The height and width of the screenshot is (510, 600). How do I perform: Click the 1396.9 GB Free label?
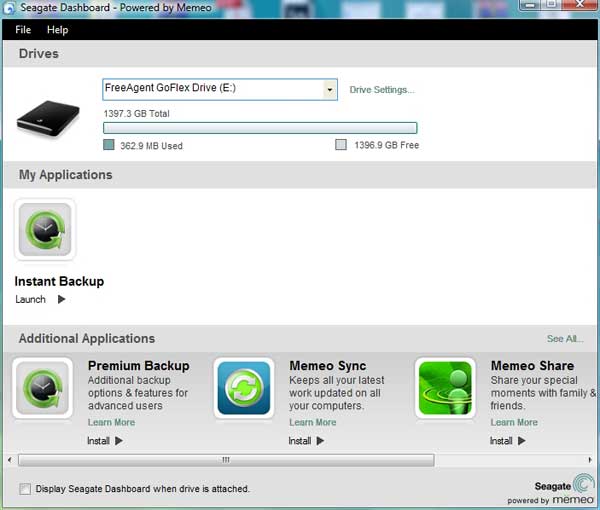(x=386, y=145)
